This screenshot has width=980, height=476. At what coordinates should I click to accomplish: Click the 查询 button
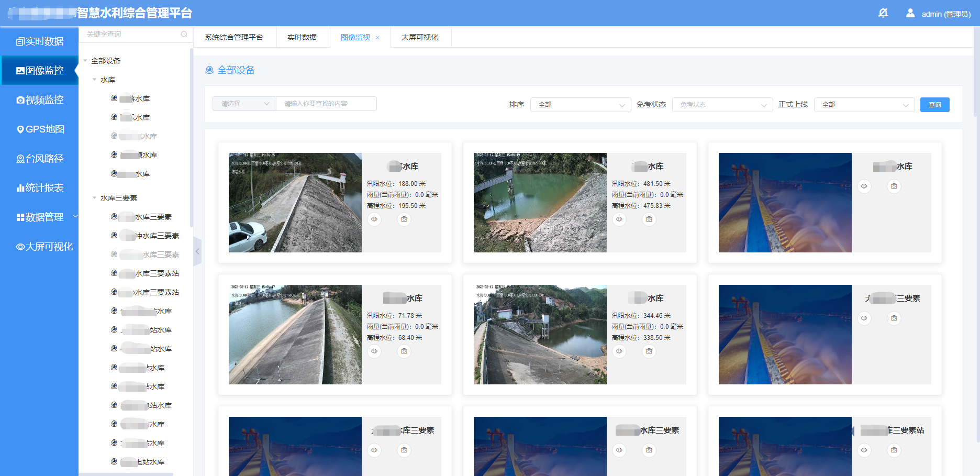pos(934,105)
